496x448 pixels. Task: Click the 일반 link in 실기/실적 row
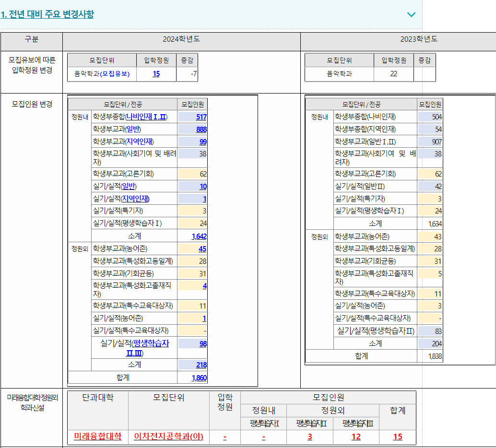tap(129, 186)
